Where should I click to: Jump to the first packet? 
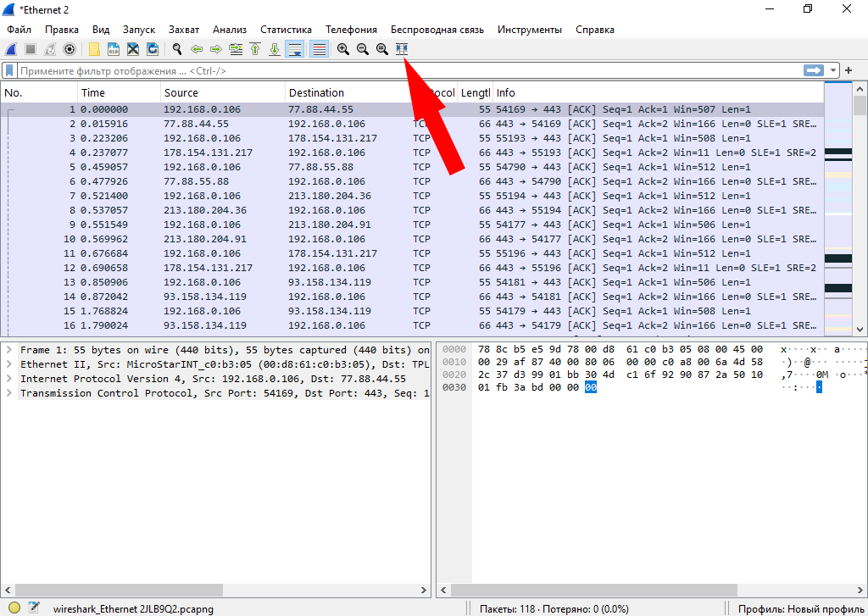[255, 49]
